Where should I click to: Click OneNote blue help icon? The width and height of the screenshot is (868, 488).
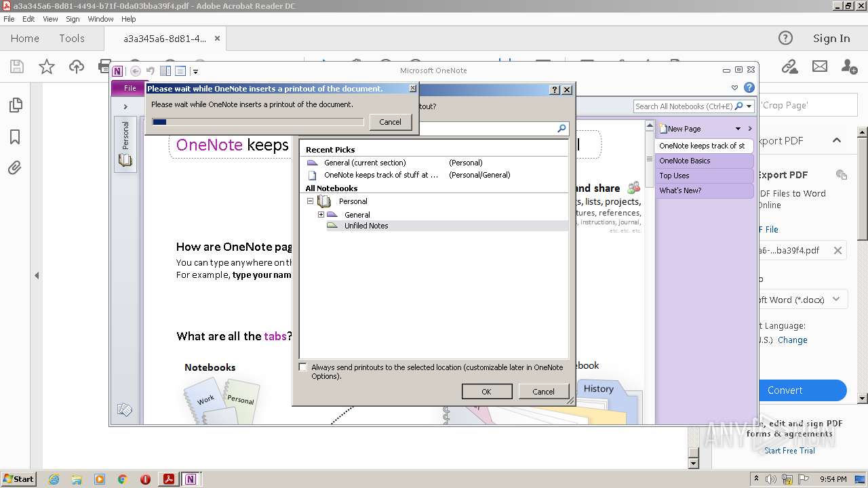click(x=749, y=87)
